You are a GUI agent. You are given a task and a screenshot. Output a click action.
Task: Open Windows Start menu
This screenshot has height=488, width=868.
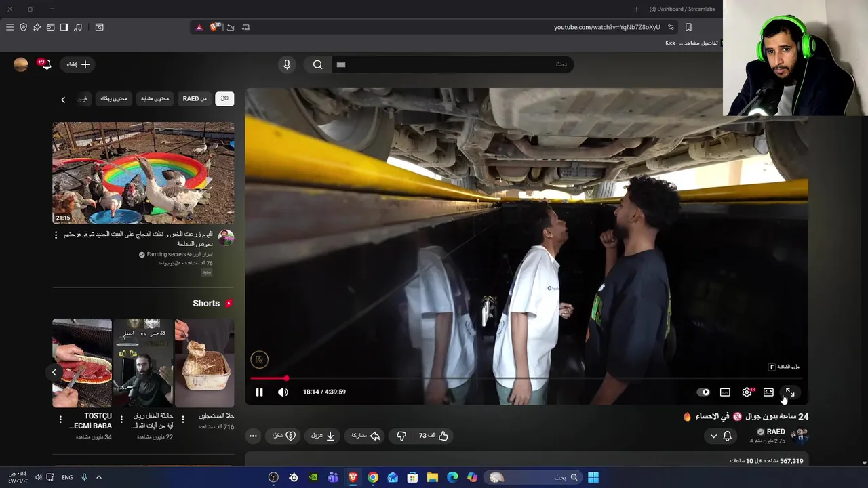coord(593,477)
